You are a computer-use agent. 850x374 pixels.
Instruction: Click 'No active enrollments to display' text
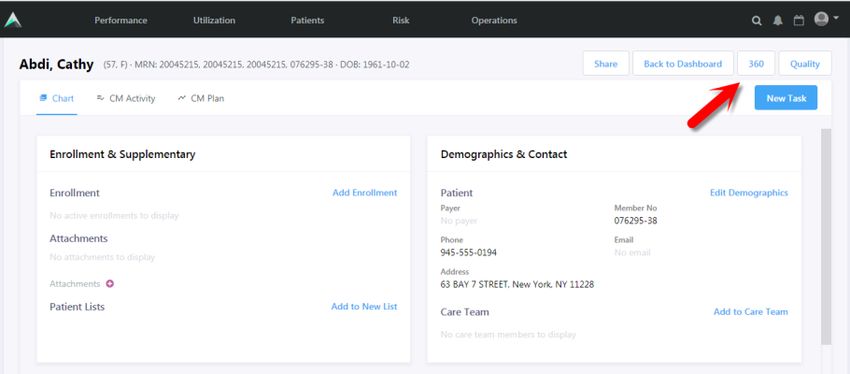(x=114, y=216)
